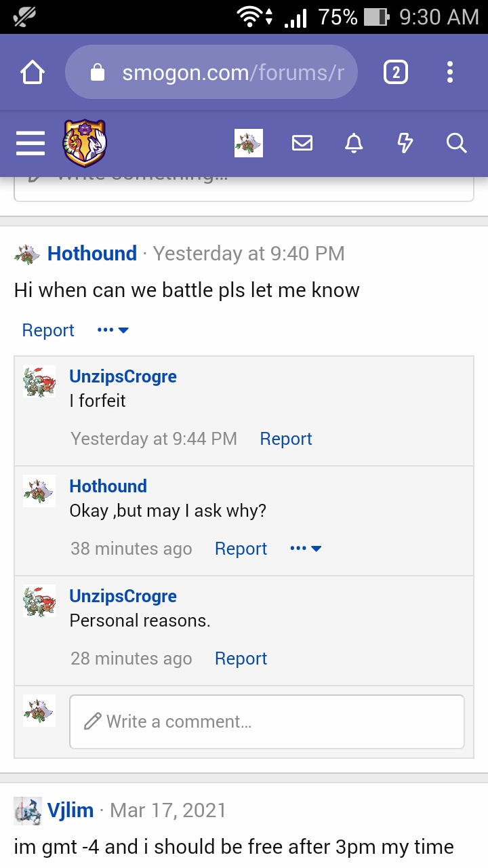Screen dimensions: 488x868
Task: Open the browser tabs counter showing 2
Action: (396, 72)
